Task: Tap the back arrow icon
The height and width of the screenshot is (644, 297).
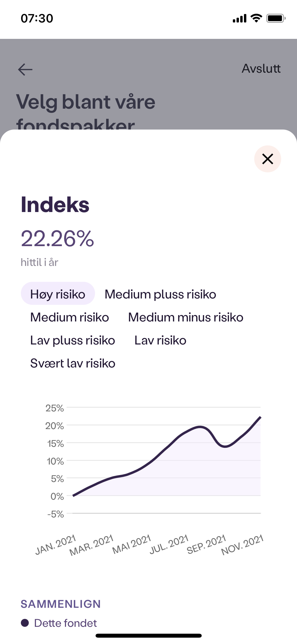Action: 25,70
